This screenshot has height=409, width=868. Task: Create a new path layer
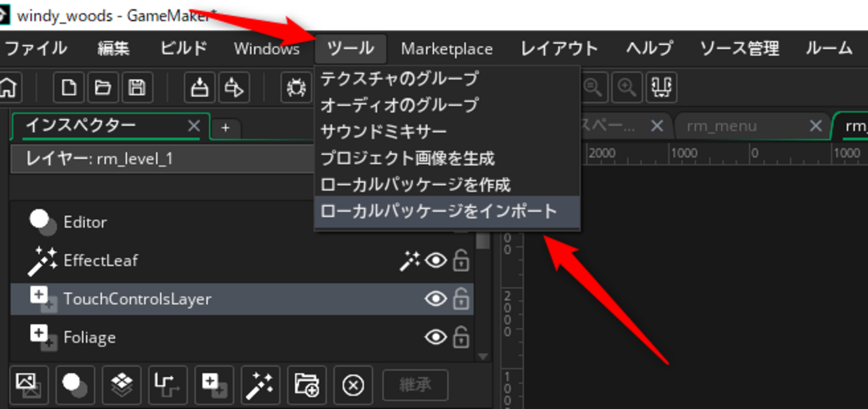[x=168, y=385]
